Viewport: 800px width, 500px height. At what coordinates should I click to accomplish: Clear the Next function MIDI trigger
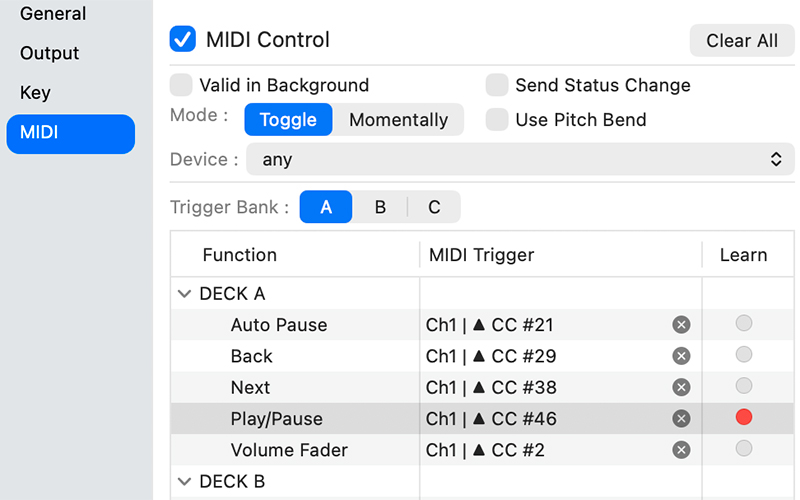[x=681, y=387]
